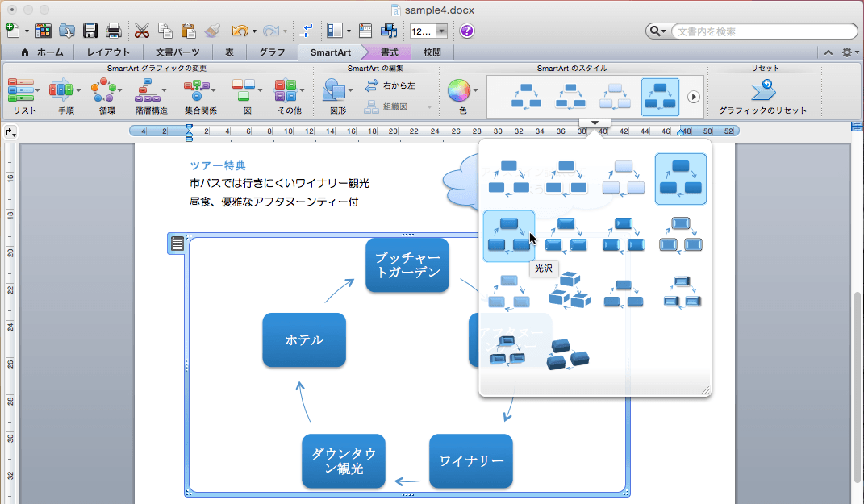Switch to the グラフ tab
Image resolution: width=864 pixels, height=504 pixels.
(x=272, y=52)
